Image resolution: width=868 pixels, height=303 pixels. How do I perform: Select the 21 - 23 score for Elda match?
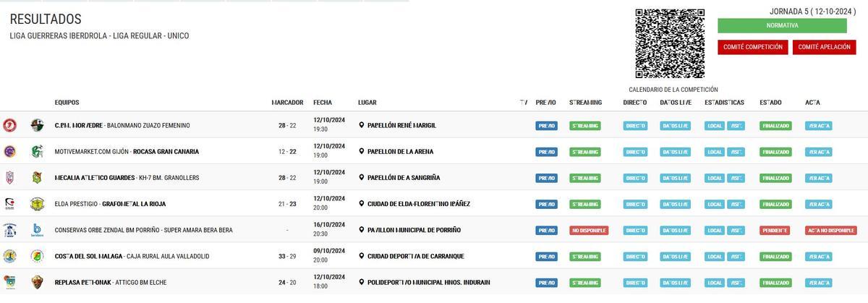pyautogui.click(x=287, y=204)
